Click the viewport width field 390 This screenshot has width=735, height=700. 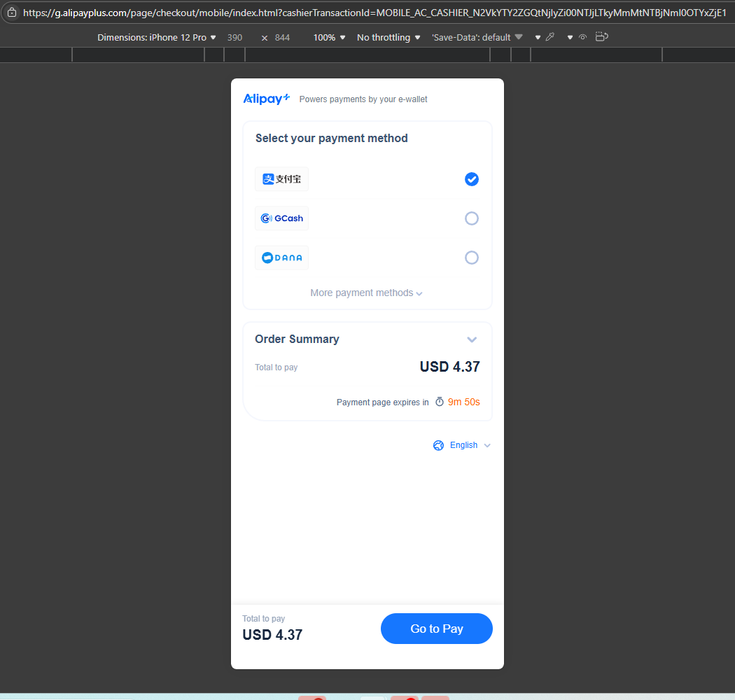coord(234,38)
